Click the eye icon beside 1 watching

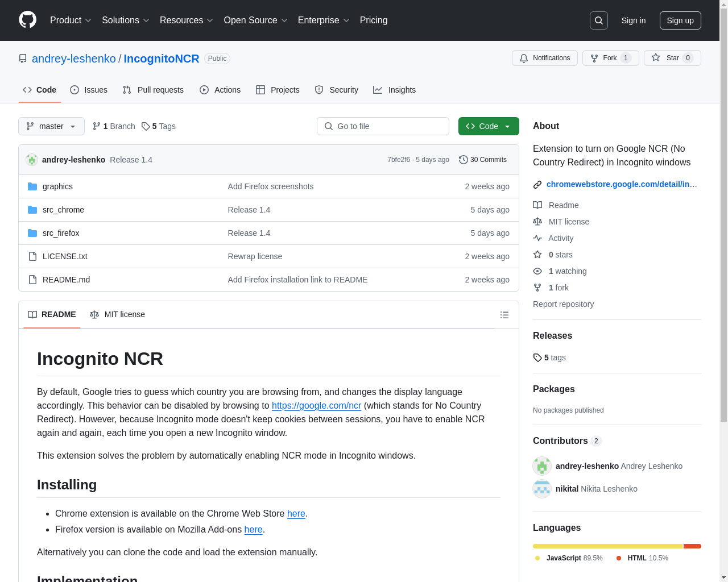pyautogui.click(x=537, y=271)
